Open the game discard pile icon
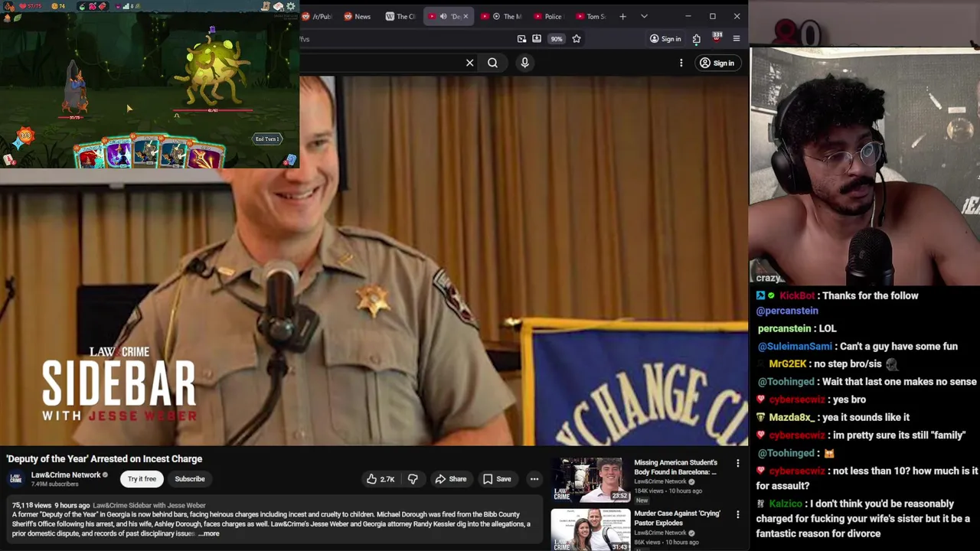Viewport: 980px width, 551px height. 291,160
